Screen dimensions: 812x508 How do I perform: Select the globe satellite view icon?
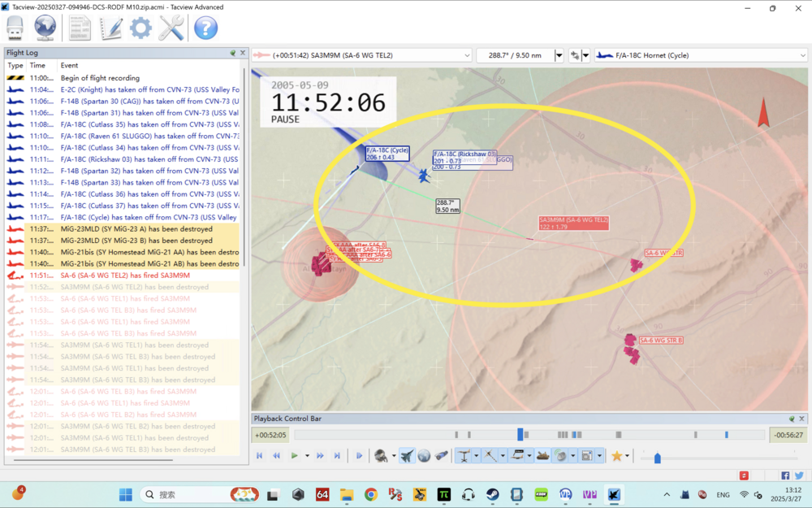click(x=424, y=456)
